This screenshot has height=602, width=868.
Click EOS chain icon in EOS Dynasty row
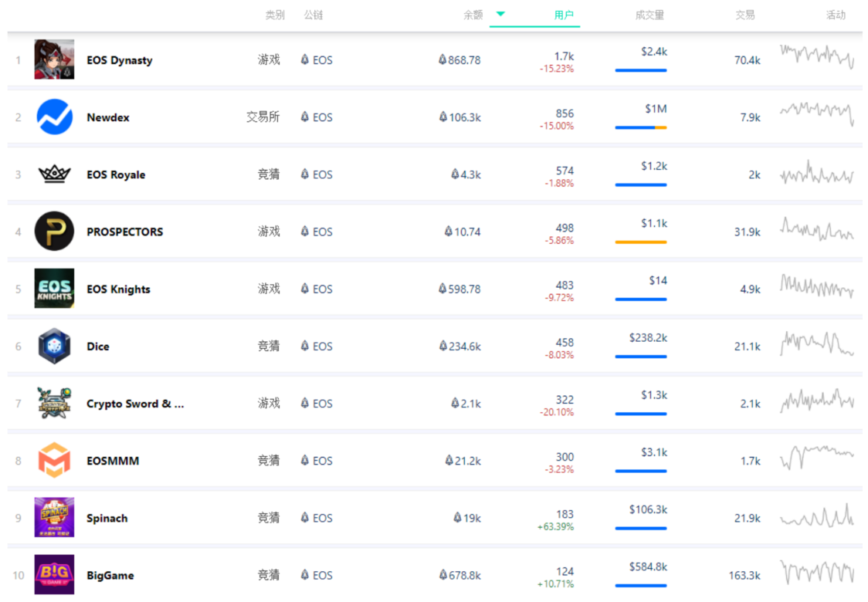tap(305, 59)
